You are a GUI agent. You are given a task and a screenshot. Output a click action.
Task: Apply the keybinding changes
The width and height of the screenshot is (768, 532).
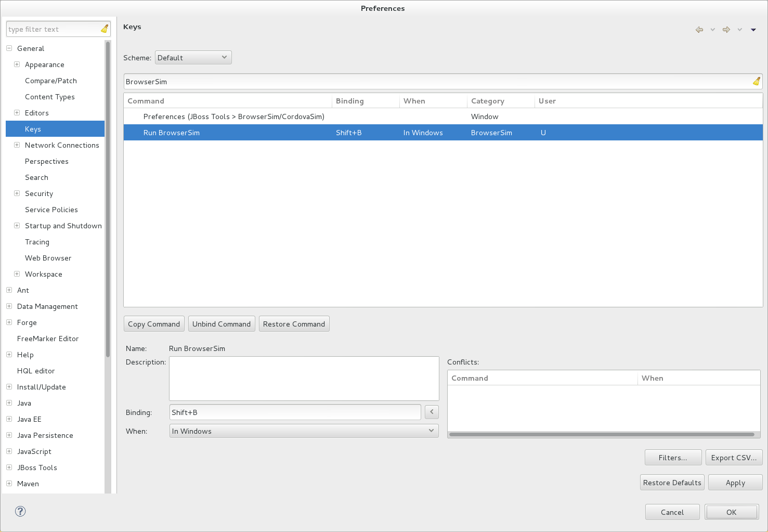[735, 482]
